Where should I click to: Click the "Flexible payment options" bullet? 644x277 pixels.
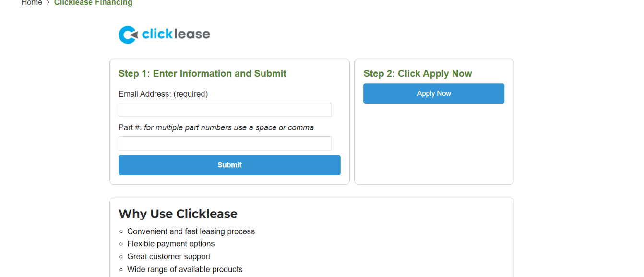click(171, 244)
